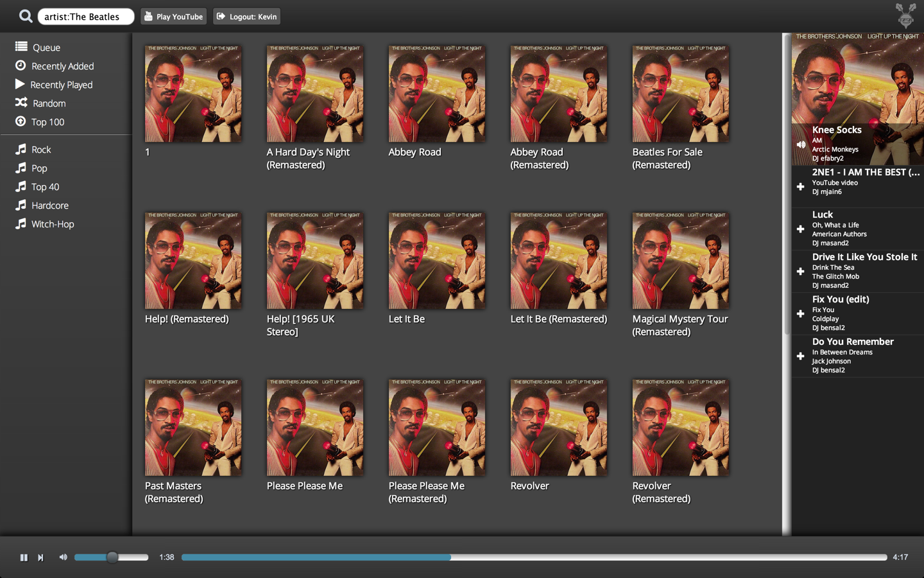Click the Arctic Monkeys artist text
924x578 pixels.
[835, 149]
